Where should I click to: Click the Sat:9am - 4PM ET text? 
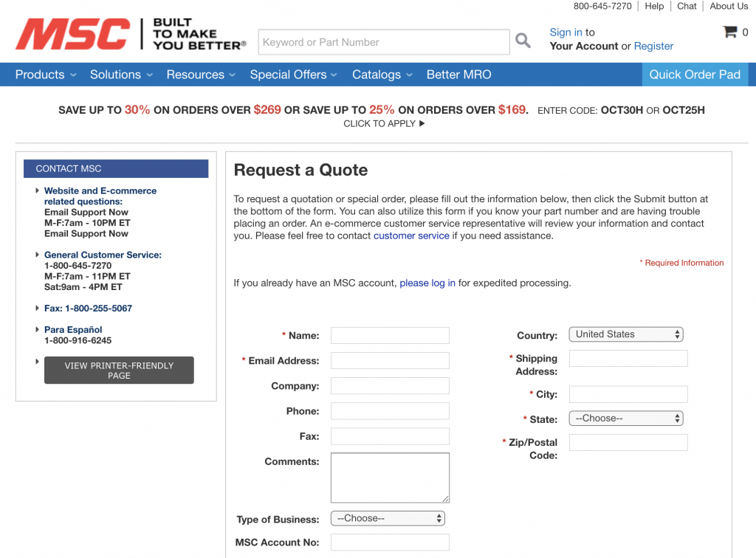(83, 286)
